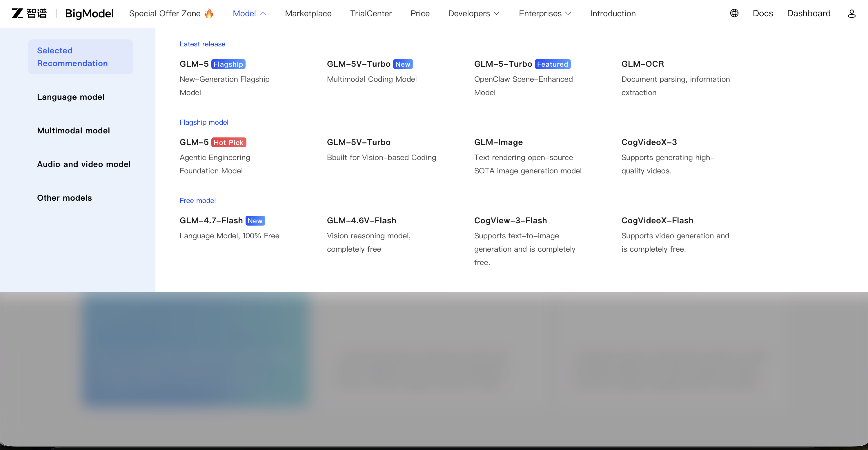The image size is (868, 450).
Task: Open the GLM-4.7-Flash free model
Action: point(211,220)
